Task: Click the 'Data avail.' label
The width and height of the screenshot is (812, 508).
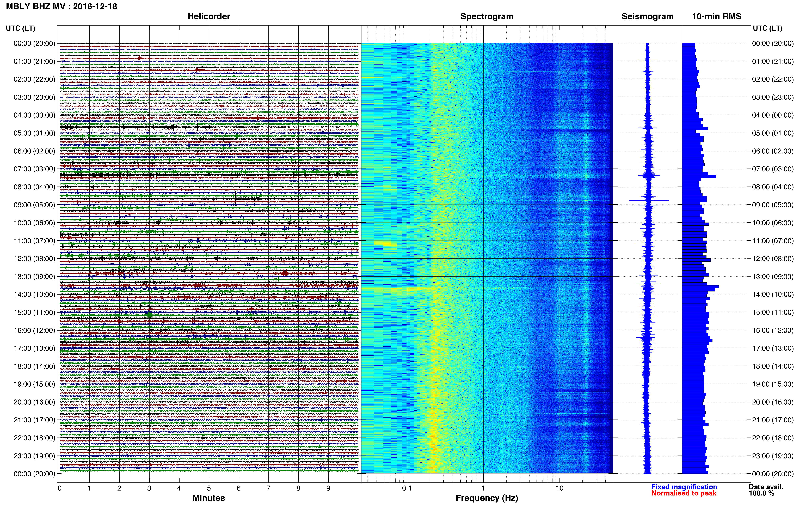Action: [x=766, y=487]
